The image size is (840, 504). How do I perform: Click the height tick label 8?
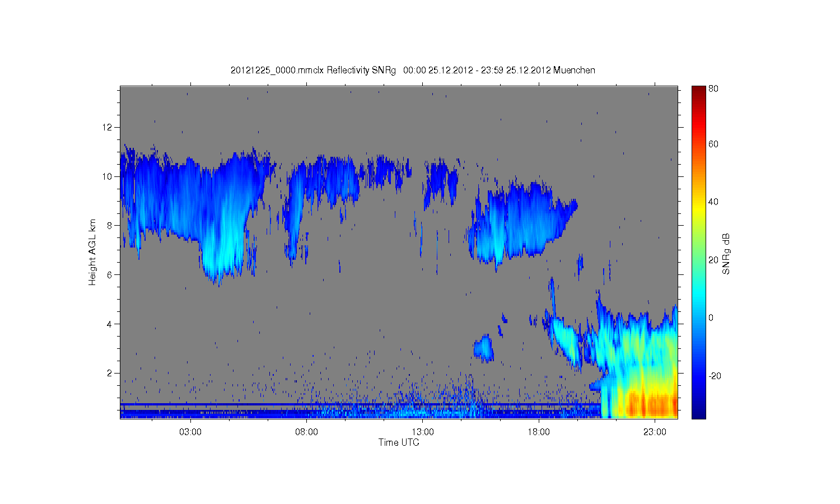coord(110,226)
